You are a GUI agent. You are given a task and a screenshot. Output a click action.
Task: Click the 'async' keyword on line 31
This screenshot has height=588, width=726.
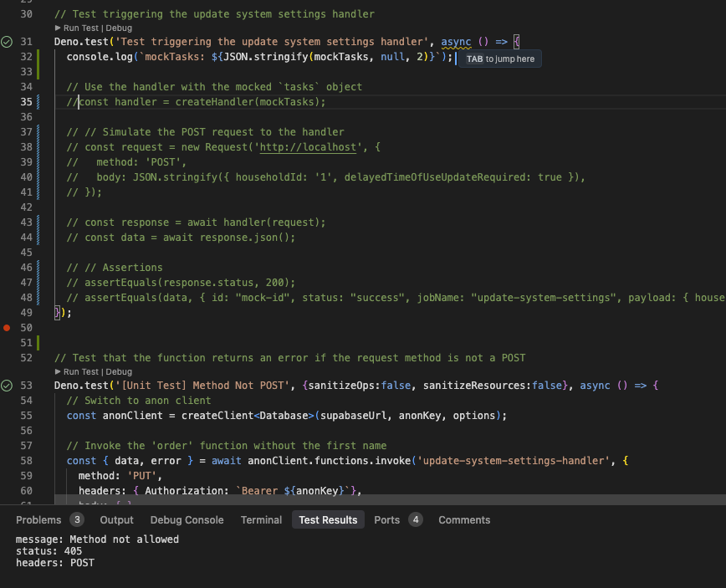pyautogui.click(x=456, y=42)
